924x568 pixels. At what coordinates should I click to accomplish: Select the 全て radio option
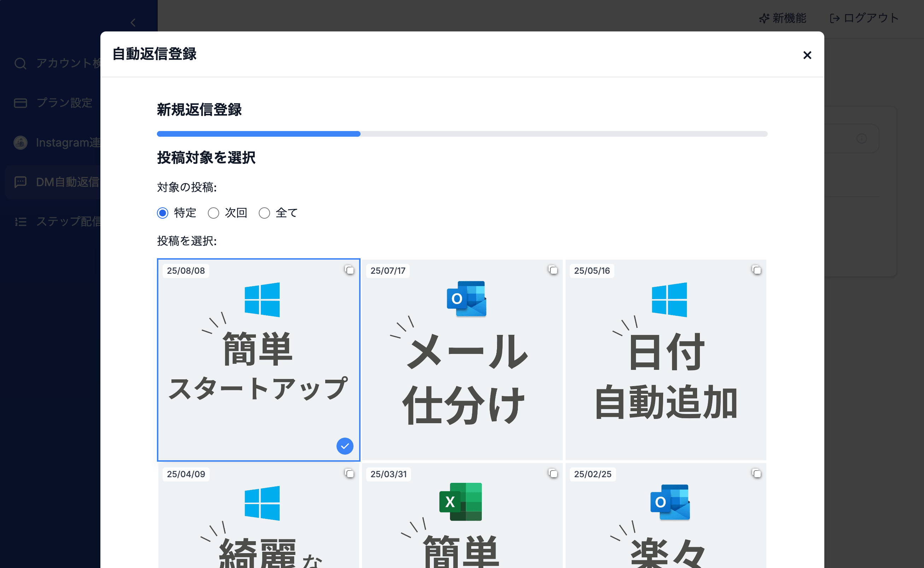264,213
